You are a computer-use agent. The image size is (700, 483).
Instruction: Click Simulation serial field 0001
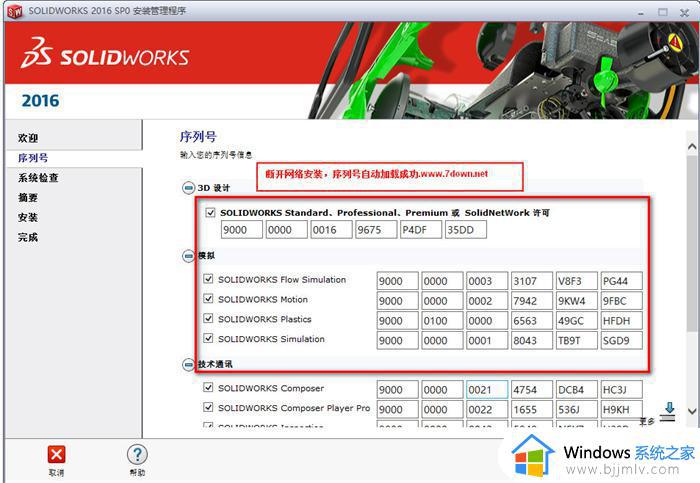point(487,340)
